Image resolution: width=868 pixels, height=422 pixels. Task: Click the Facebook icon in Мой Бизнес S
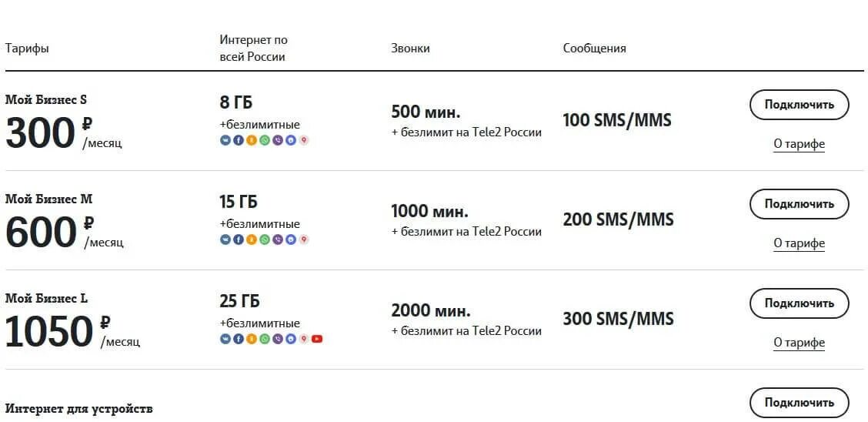pyautogui.click(x=239, y=140)
